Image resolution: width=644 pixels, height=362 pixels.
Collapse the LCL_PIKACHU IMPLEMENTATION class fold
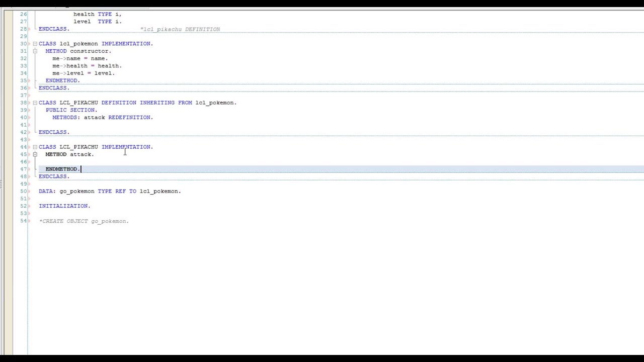[35, 147]
